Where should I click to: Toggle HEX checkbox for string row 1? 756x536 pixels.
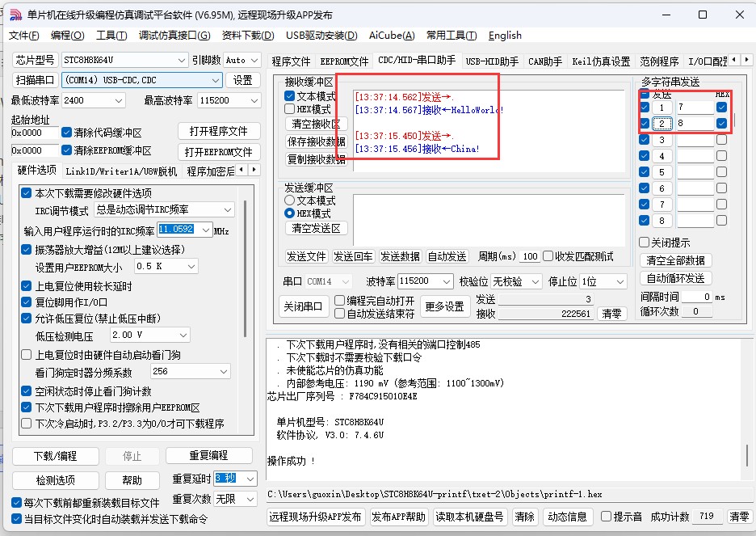[x=721, y=107]
